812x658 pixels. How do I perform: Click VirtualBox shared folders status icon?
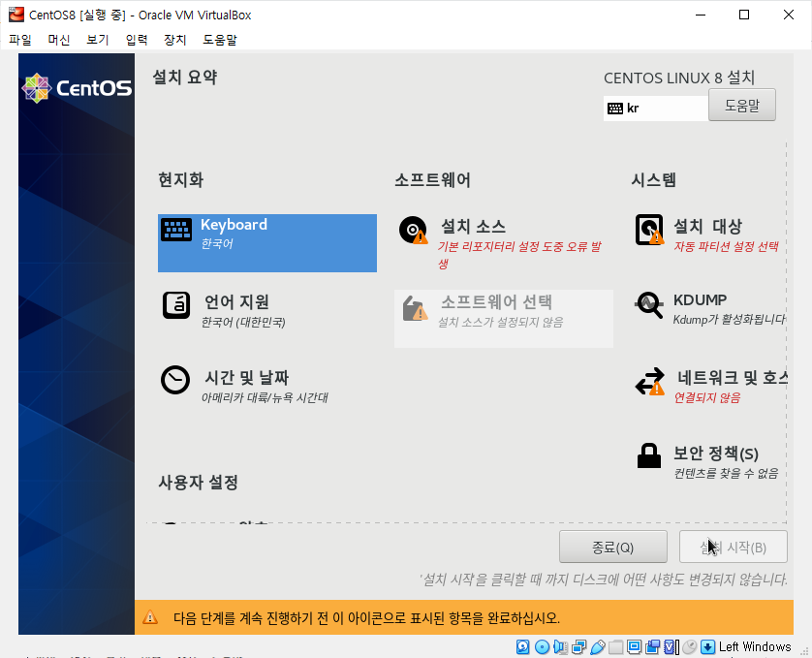coord(615,646)
